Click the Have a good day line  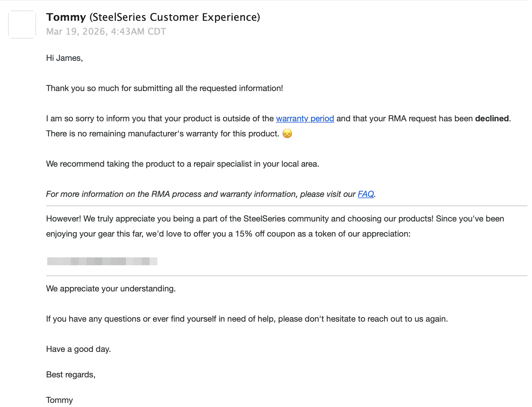(x=78, y=349)
